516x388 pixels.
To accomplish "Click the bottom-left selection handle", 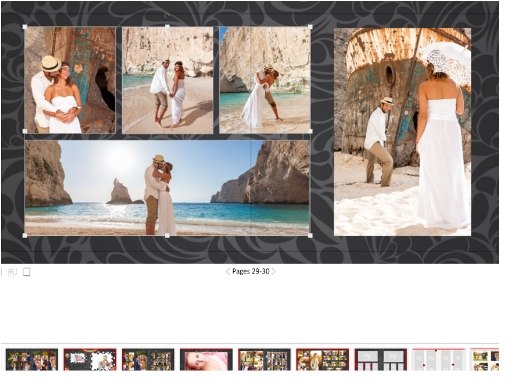I will [x=25, y=235].
